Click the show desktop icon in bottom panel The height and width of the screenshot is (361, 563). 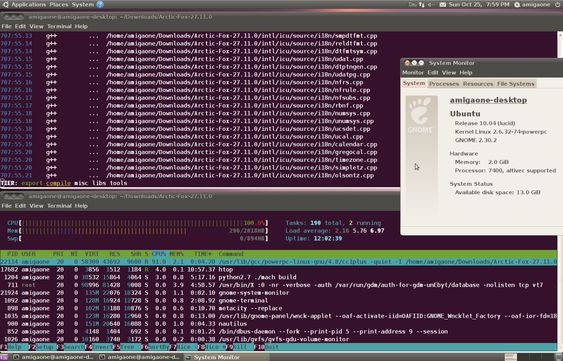tap(6, 357)
